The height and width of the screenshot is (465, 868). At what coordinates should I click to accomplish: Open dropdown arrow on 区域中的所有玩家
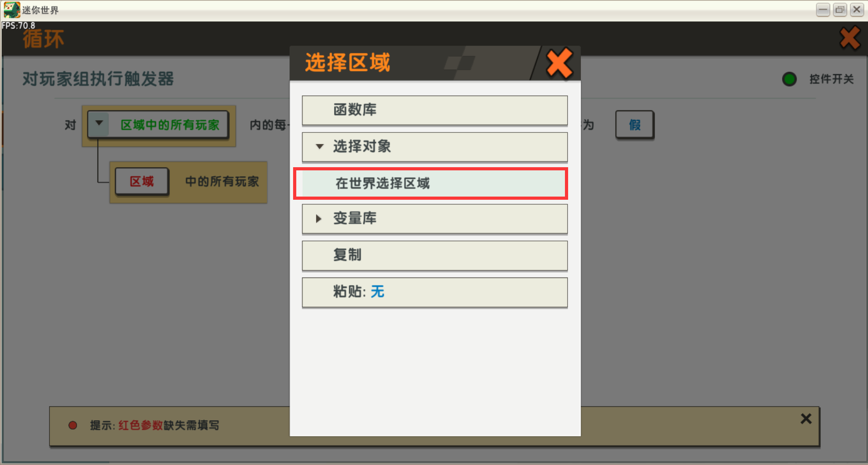(99, 123)
